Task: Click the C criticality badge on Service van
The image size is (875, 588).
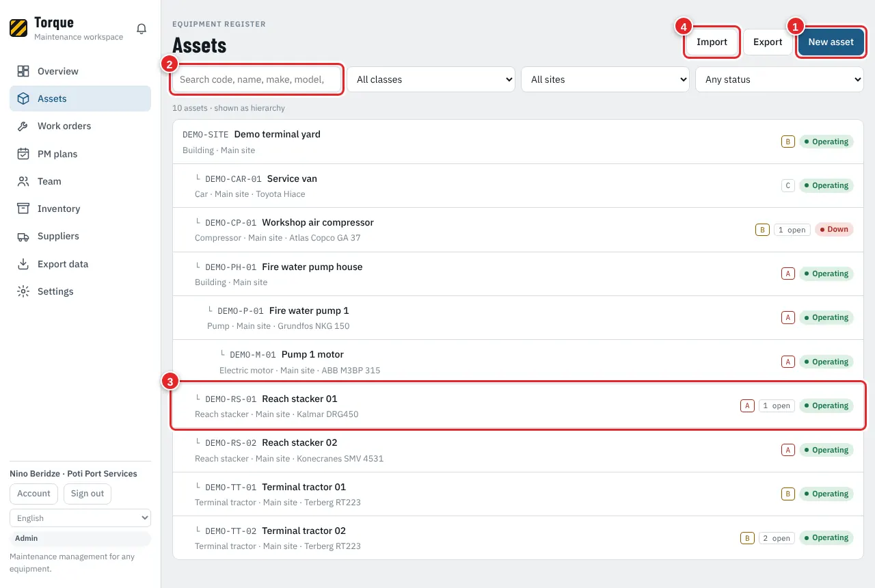Action: pos(788,185)
